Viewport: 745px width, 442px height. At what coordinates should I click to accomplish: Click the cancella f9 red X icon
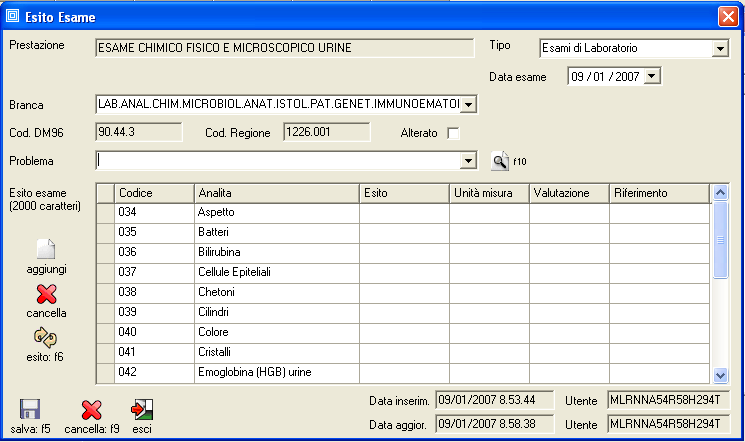point(92,409)
